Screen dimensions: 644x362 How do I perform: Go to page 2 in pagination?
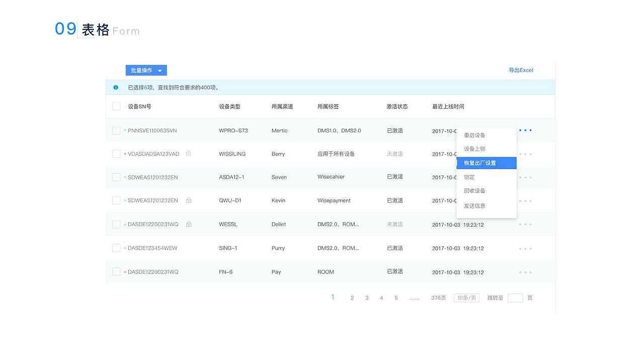tap(352, 298)
